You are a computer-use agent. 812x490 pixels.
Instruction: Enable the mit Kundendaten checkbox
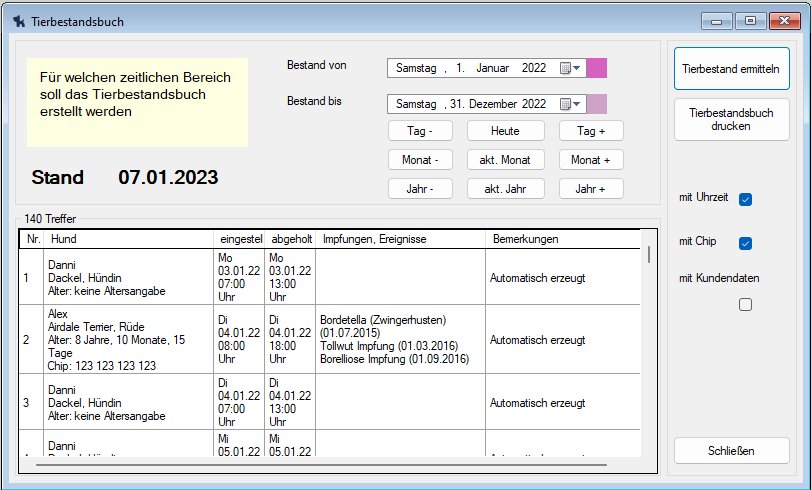click(745, 305)
